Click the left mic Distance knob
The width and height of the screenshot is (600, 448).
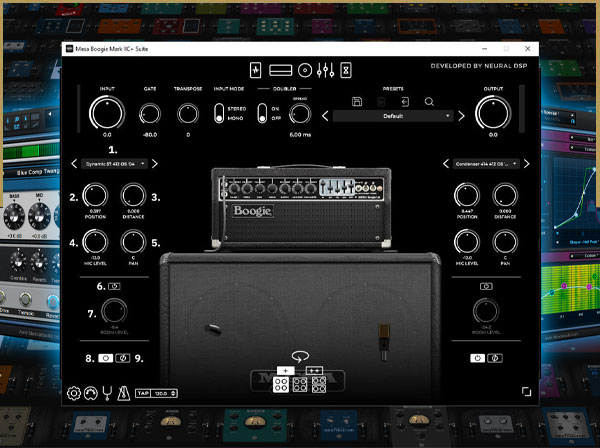point(133,195)
